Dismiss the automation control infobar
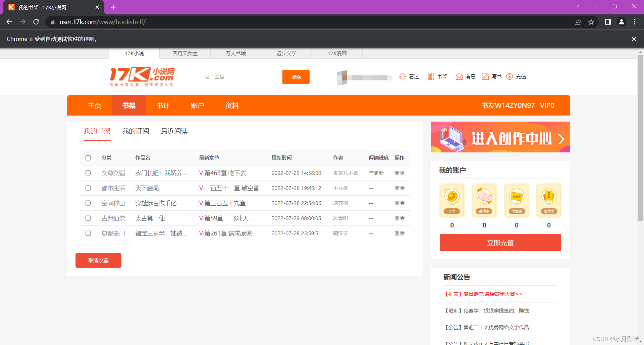 634,39
